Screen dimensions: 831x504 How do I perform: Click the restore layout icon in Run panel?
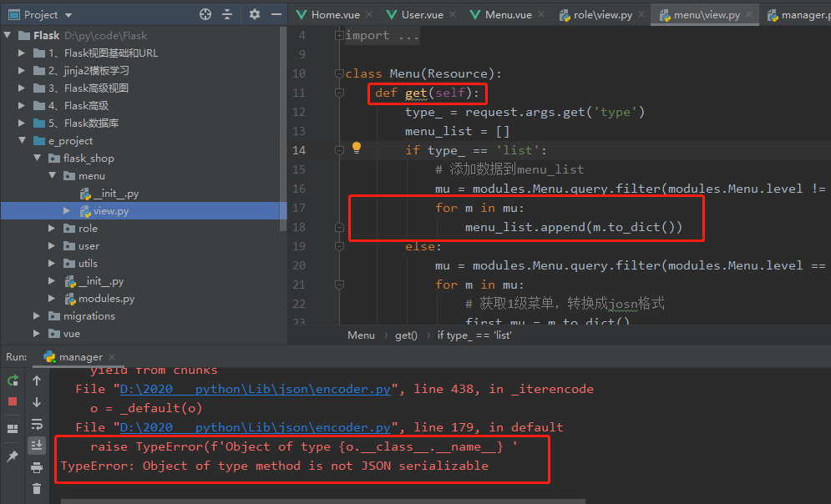click(13, 428)
